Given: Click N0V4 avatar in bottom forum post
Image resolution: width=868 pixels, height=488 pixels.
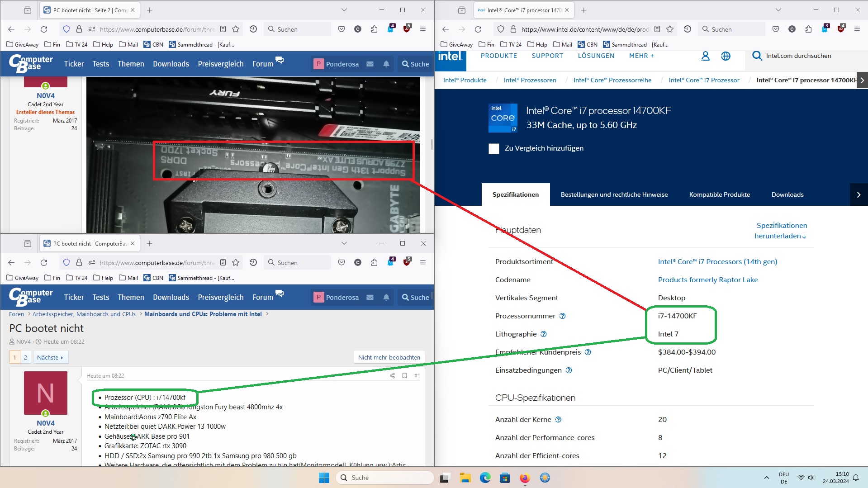Looking at the screenshot, I should point(46,393).
